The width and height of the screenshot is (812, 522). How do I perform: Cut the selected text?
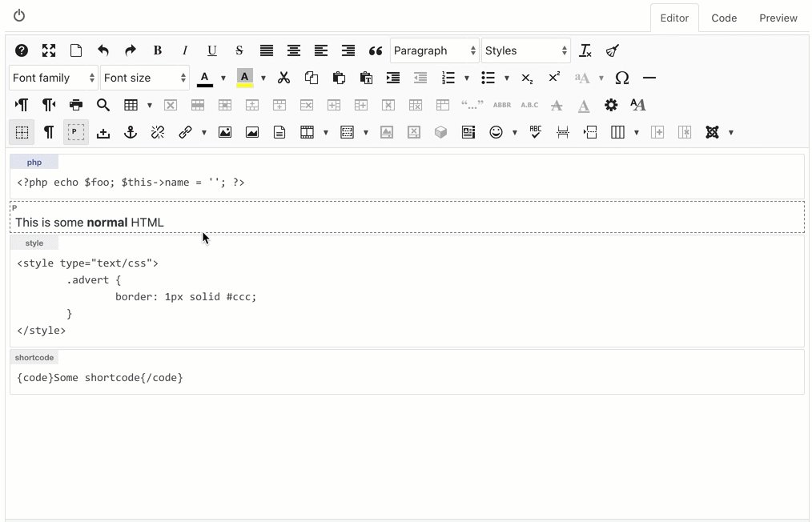[283, 78]
